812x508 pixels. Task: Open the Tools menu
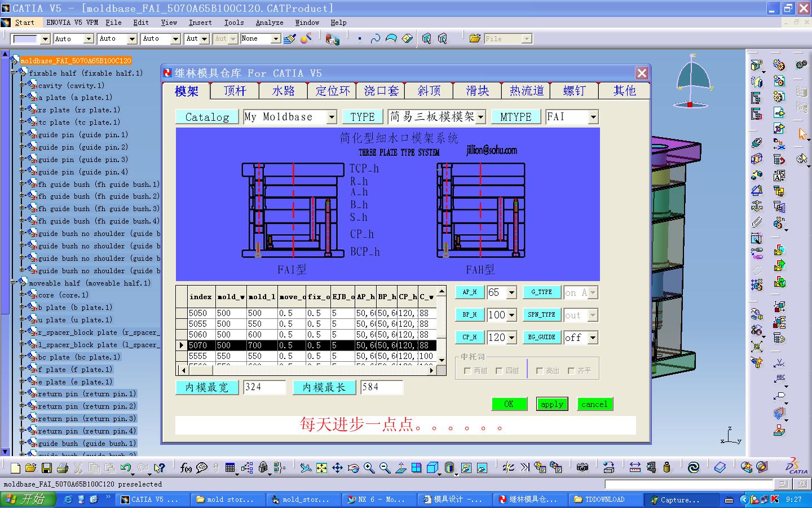[x=234, y=23]
